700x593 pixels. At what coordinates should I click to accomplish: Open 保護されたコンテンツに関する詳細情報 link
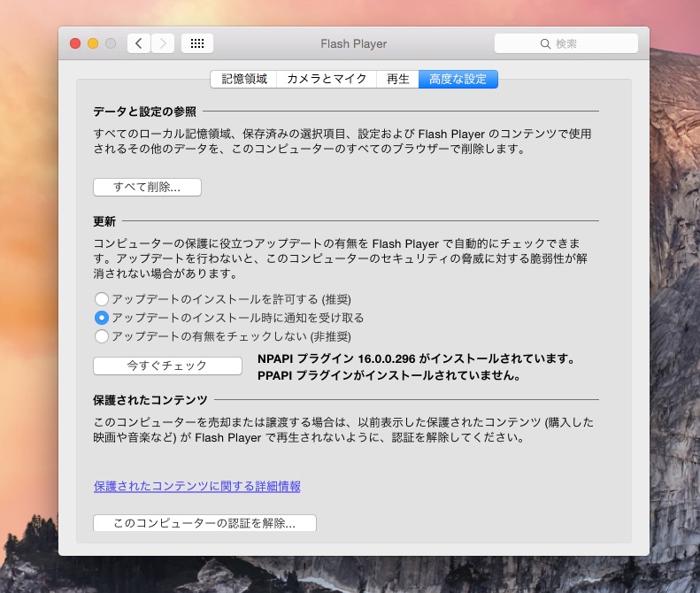pyautogui.click(x=196, y=486)
